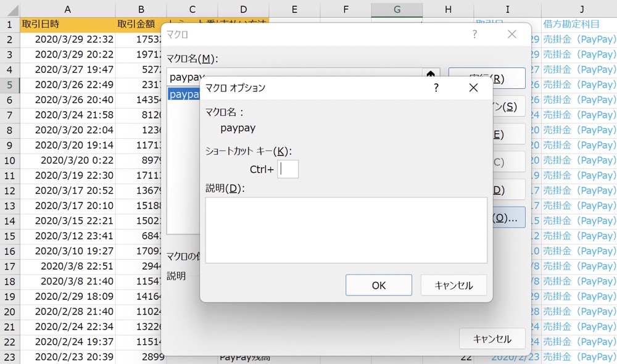Select column G header
The height and width of the screenshot is (364, 617).
point(397,9)
